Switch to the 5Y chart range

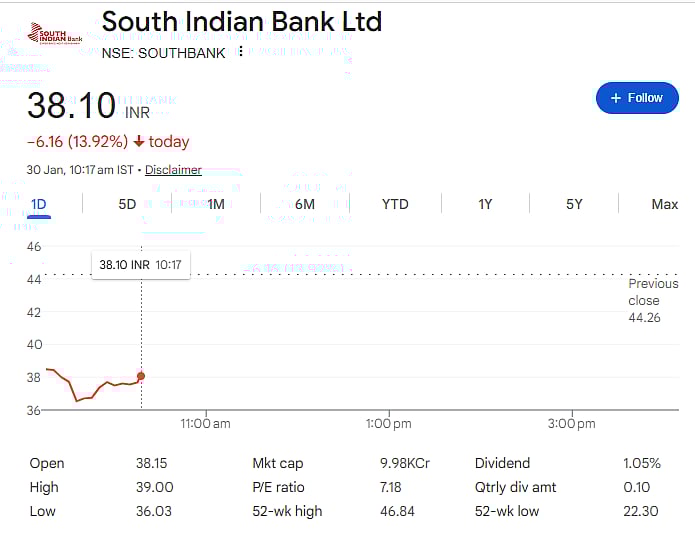point(574,204)
